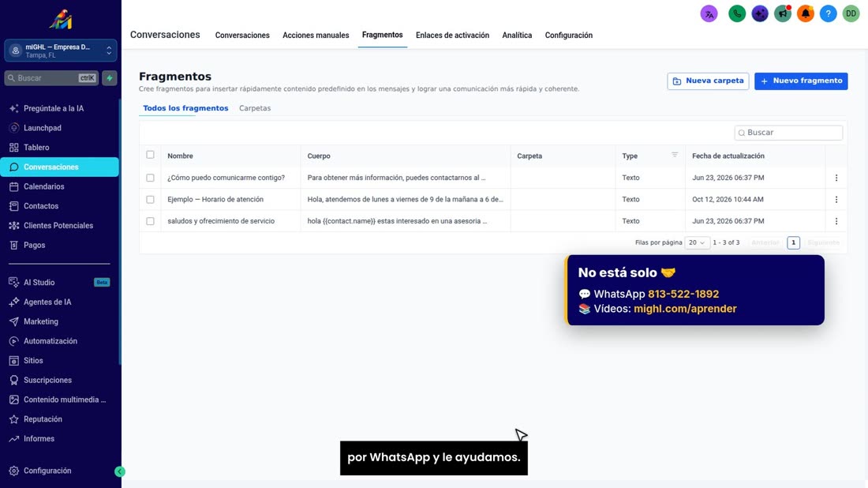
Task: Open the orange notifications bell
Action: [806, 14]
